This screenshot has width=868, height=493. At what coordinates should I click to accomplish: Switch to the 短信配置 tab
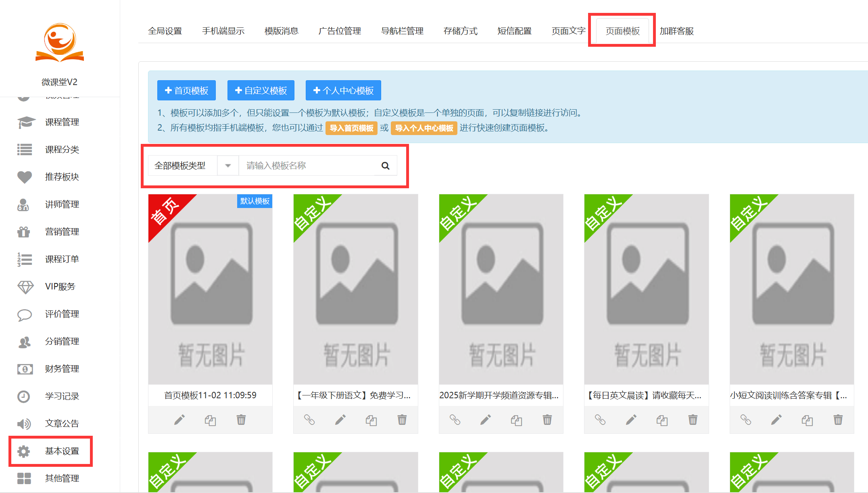(x=514, y=31)
